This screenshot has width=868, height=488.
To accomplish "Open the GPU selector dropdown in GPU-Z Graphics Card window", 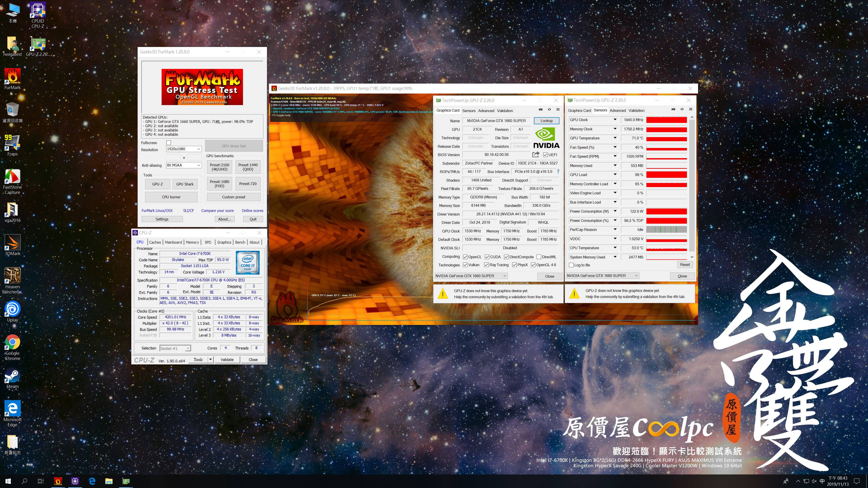I will pyautogui.click(x=471, y=276).
